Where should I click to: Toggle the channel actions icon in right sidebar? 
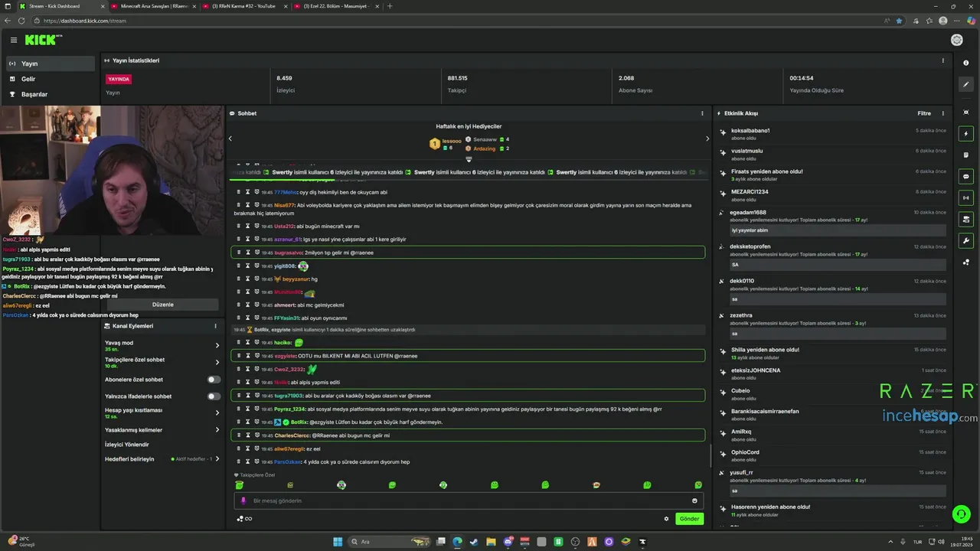(x=966, y=219)
